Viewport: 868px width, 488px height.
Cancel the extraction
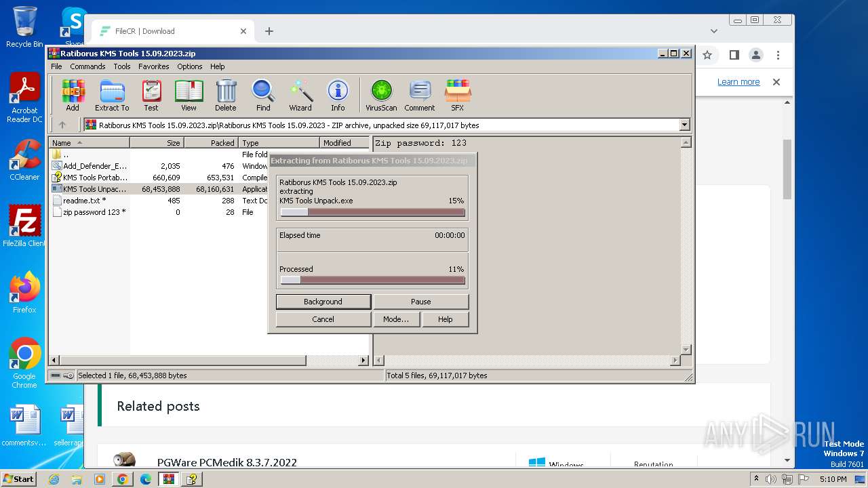[x=323, y=319]
